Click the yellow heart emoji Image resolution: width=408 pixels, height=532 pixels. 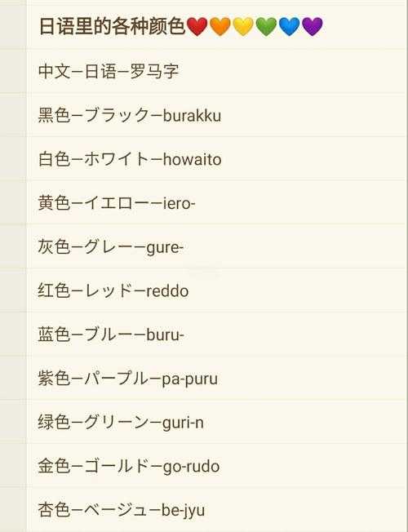pos(243,26)
